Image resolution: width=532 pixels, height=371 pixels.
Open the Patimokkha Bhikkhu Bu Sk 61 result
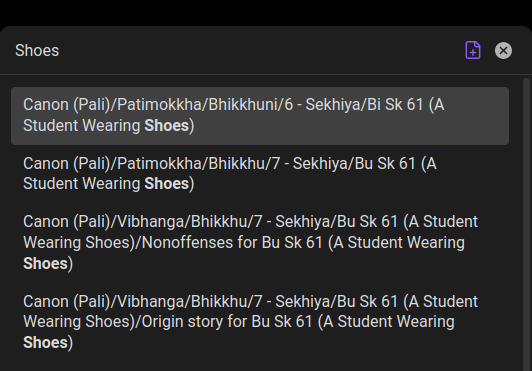click(x=260, y=174)
